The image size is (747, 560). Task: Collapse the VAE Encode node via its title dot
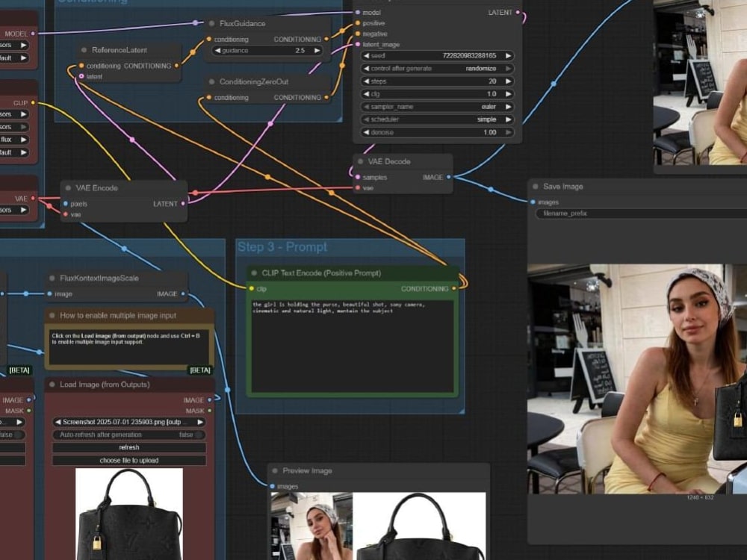click(x=68, y=188)
